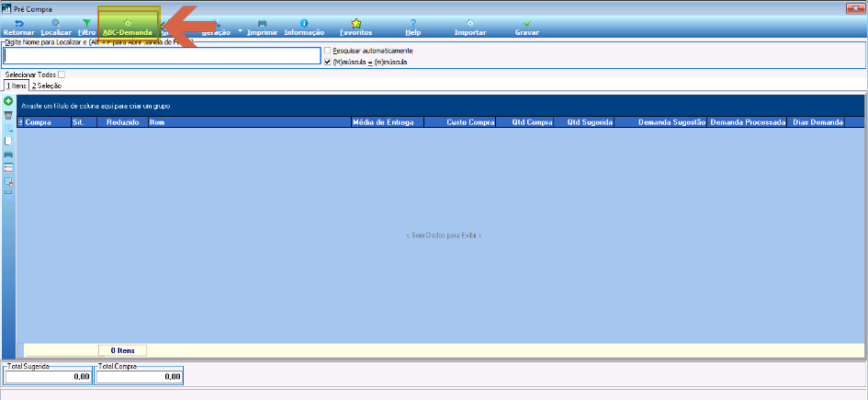Open the grid column chooser indicator

coord(20,122)
